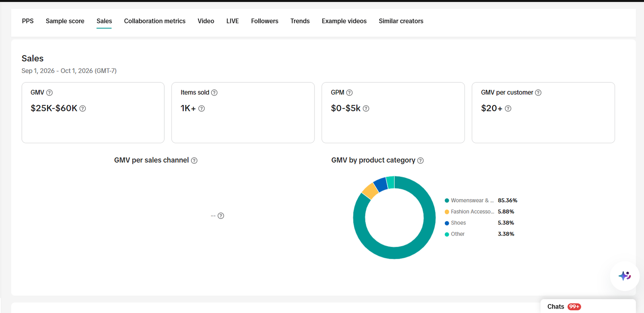The image size is (644, 313).
Task: Click the help icon next to GMV label
Action: pos(50,93)
